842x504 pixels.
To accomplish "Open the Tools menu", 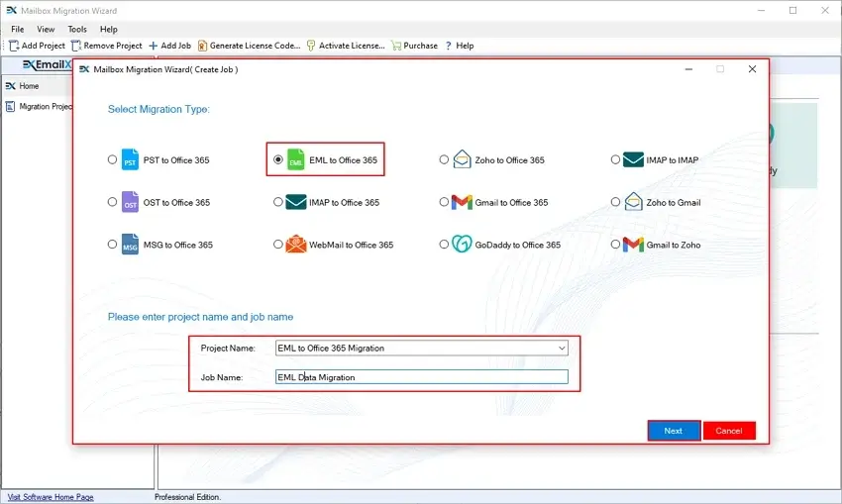I will point(77,29).
